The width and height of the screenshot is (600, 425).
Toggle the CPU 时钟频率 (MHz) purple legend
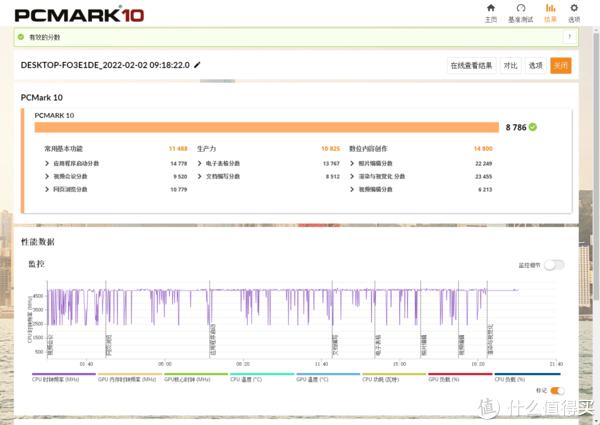[x=64, y=378]
